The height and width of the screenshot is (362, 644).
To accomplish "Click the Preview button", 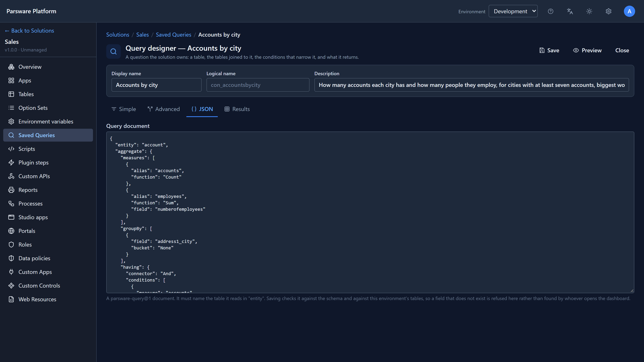I will click(x=587, y=50).
